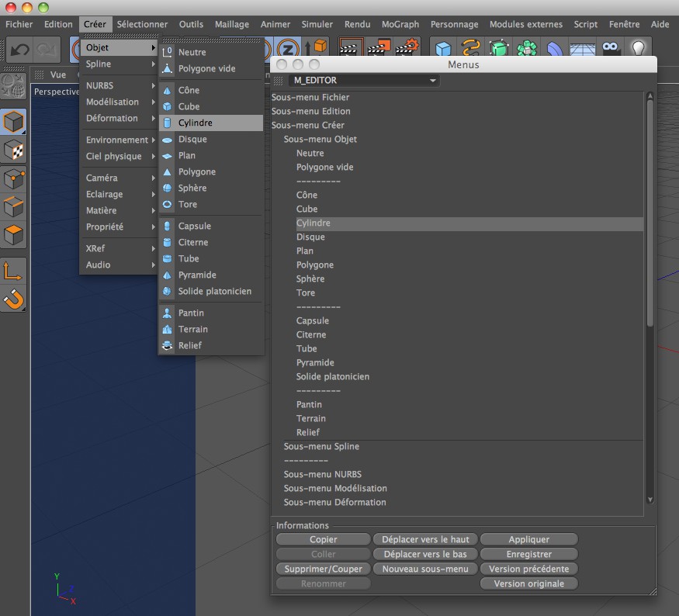Click the Nouveau sous-menu button
This screenshot has height=616, width=679.
(x=424, y=569)
